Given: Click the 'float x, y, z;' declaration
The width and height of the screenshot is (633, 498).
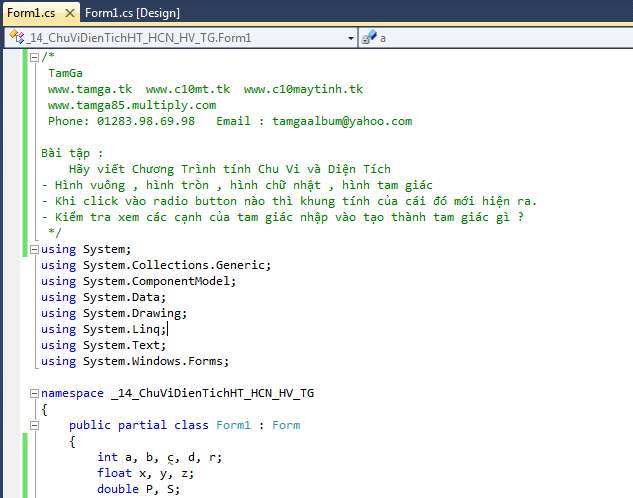Looking at the screenshot, I should click(145, 473).
